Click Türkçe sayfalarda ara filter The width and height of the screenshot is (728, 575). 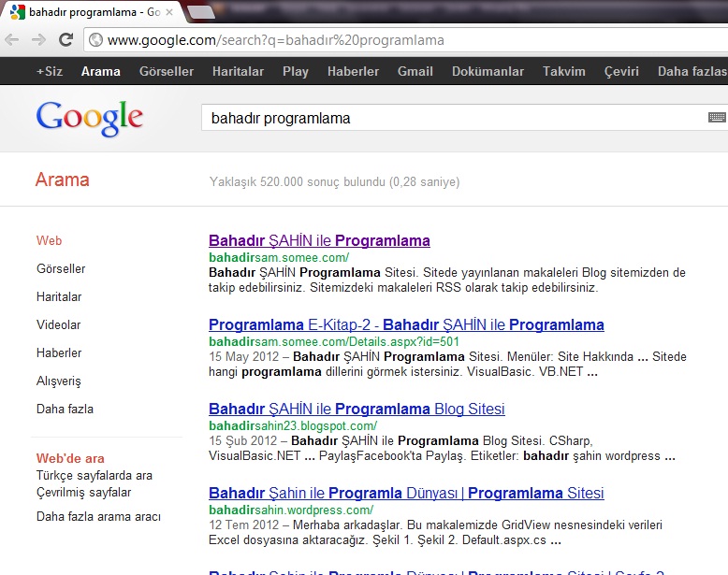(x=95, y=475)
